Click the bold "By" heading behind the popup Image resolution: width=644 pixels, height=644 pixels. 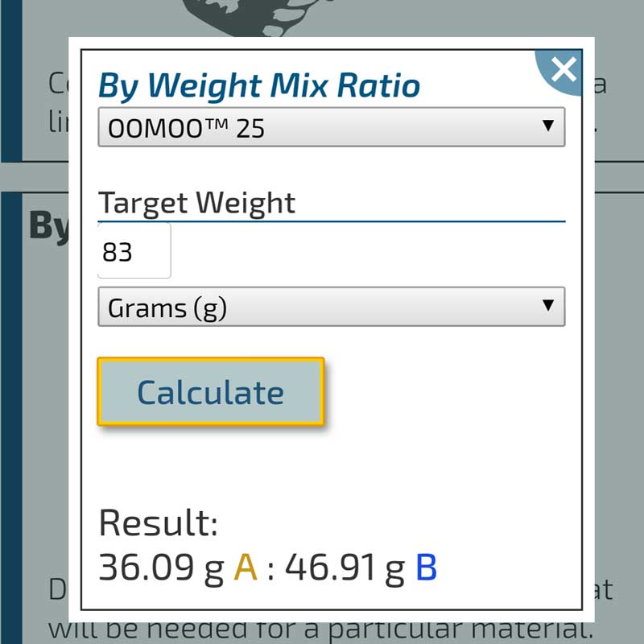point(49,226)
